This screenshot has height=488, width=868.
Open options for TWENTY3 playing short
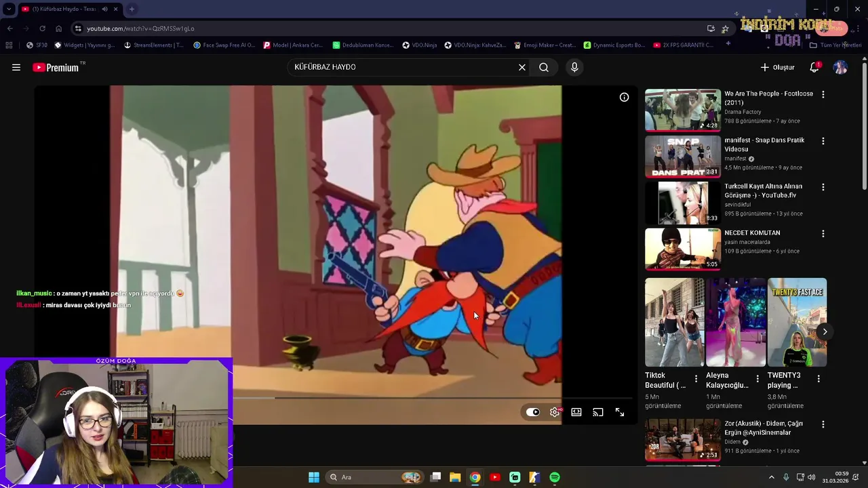[818, 379]
